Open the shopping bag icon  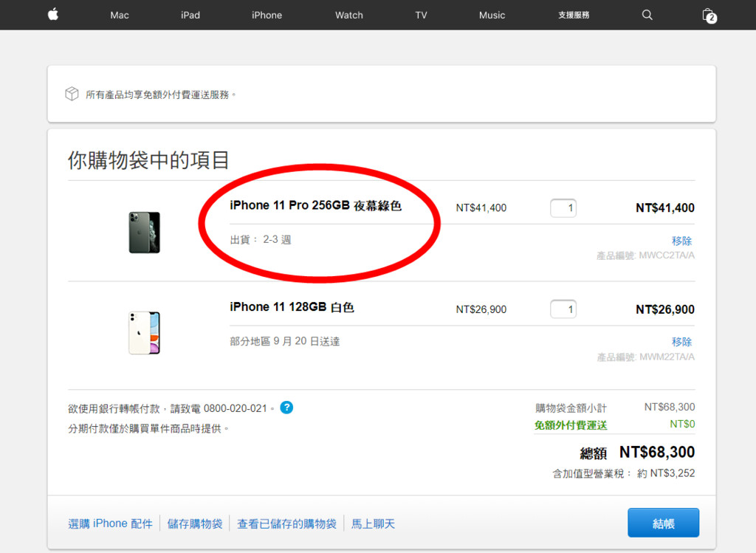pyautogui.click(x=708, y=15)
